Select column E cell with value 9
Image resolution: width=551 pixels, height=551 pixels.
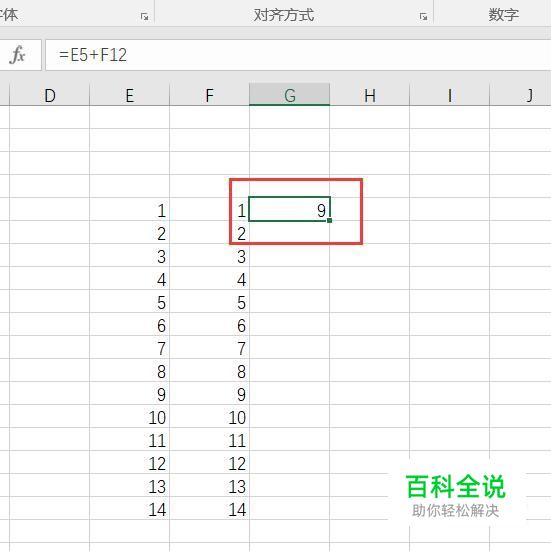[x=130, y=393]
